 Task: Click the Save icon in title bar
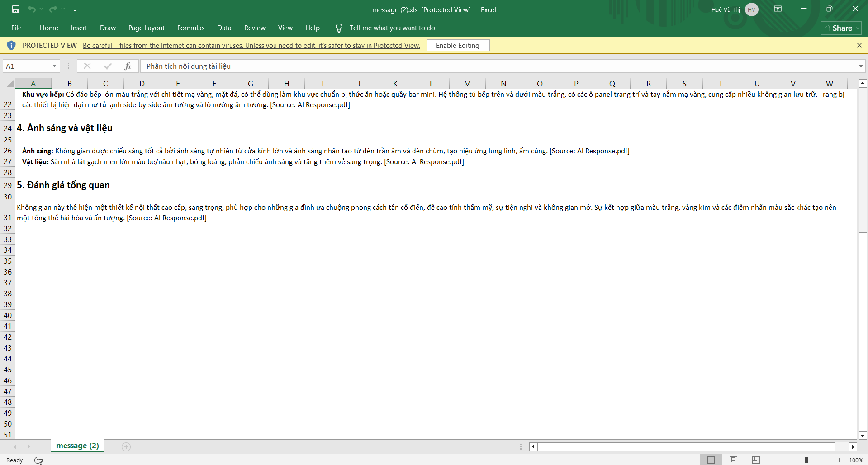pyautogui.click(x=16, y=9)
